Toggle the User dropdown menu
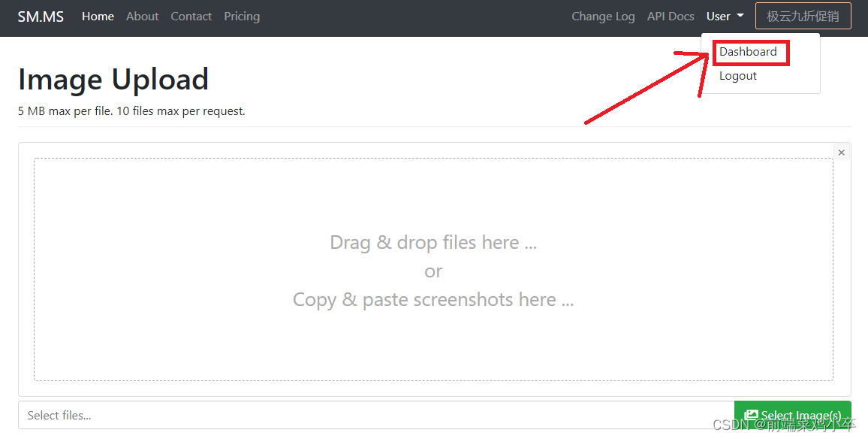The height and width of the screenshot is (439, 868). point(725,17)
